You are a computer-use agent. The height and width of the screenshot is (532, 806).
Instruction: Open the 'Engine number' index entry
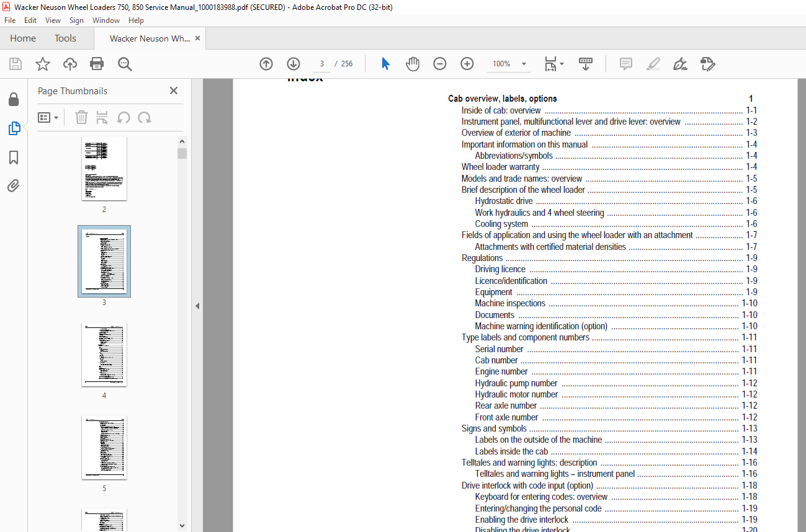(616, 371)
